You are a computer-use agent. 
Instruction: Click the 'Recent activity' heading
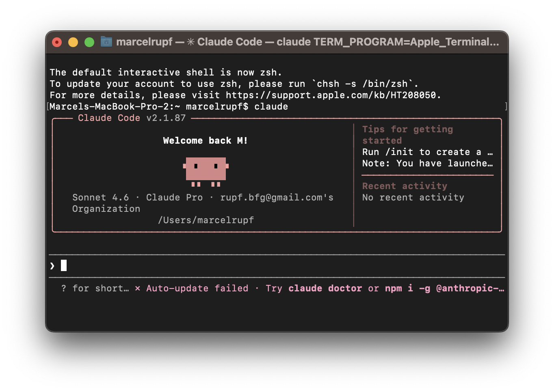tap(405, 186)
